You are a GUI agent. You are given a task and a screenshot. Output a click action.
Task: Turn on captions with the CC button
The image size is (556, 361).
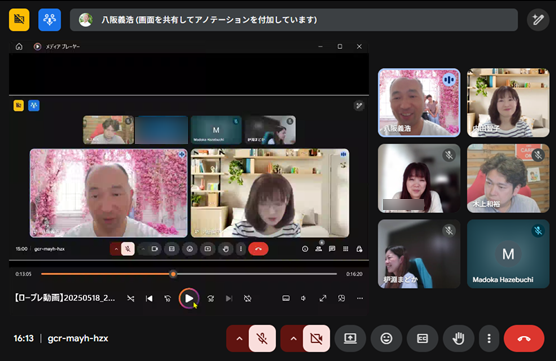(422, 338)
